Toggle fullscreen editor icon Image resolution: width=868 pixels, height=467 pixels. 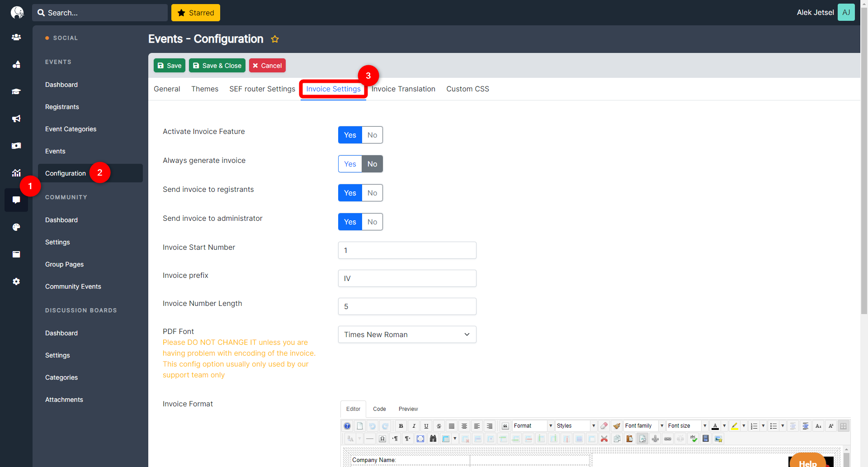[x=420, y=438]
